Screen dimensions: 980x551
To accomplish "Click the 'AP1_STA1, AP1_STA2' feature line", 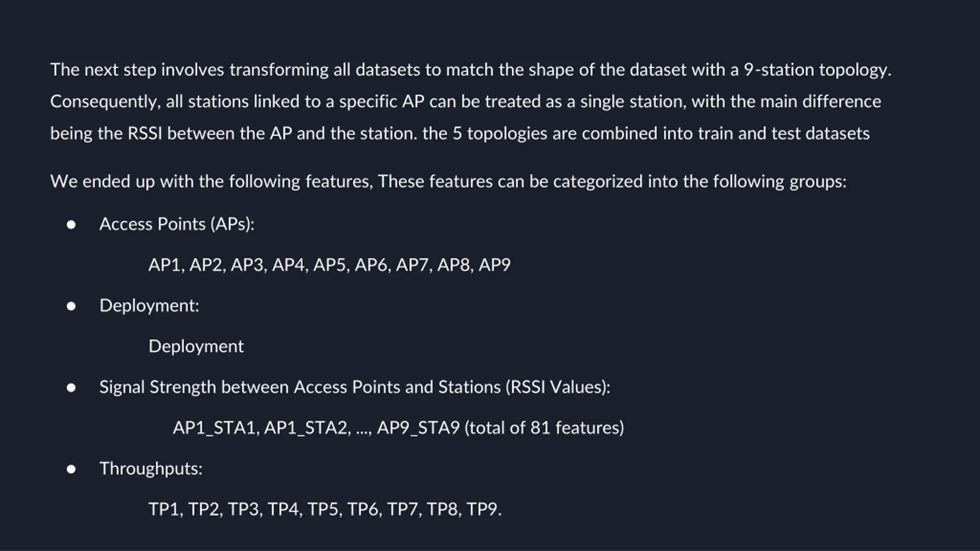I will point(398,428).
